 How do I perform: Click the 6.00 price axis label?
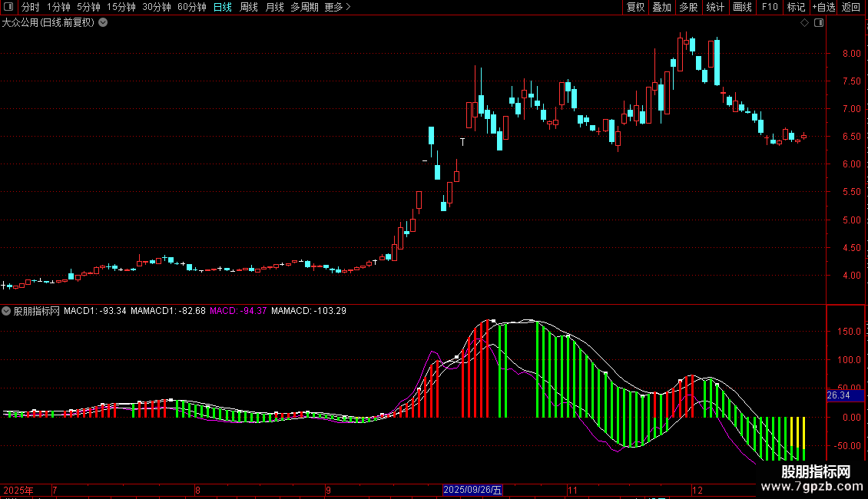pos(852,164)
